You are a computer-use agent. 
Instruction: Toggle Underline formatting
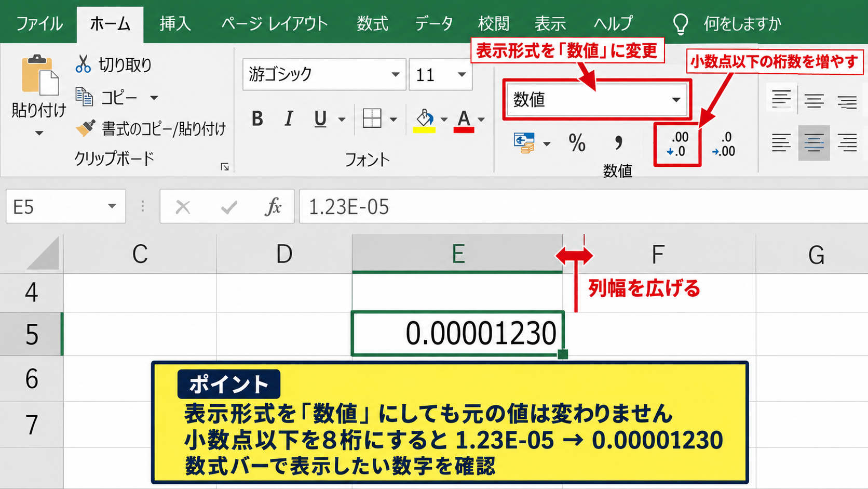320,120
